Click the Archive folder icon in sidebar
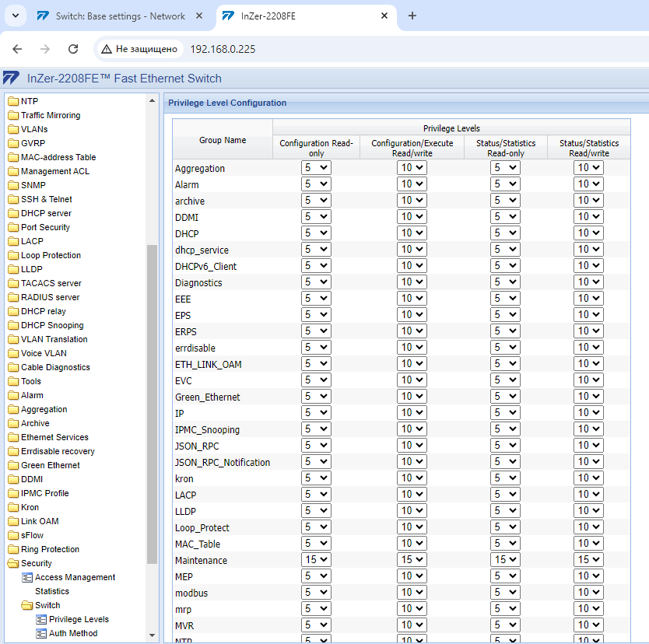649x644 pixels. click(13, 424)
